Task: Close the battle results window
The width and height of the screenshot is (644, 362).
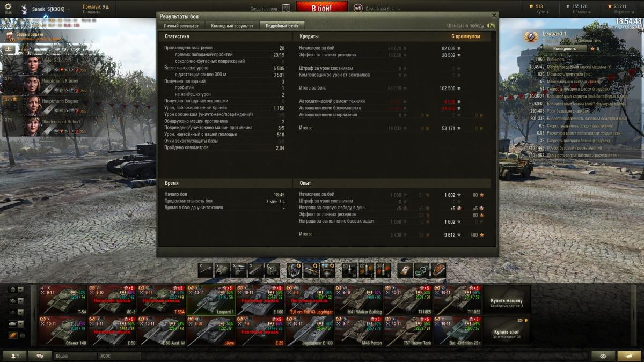Action: click(x=494, y=16)
